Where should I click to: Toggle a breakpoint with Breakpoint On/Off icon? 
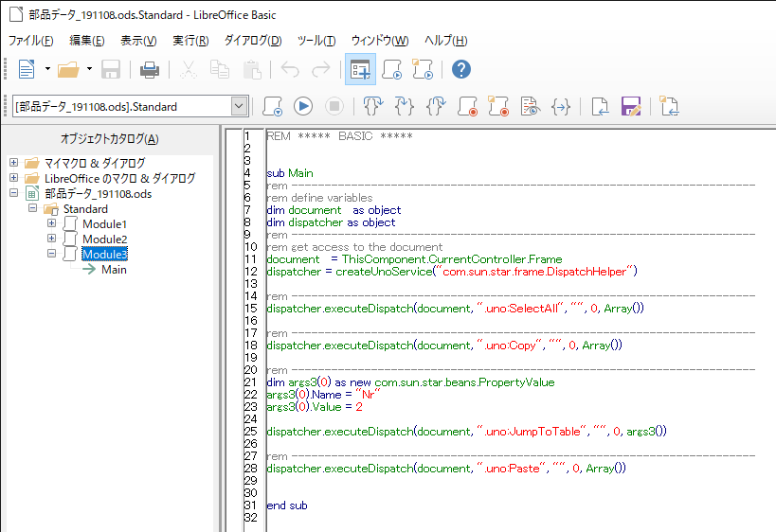(468, 106)
